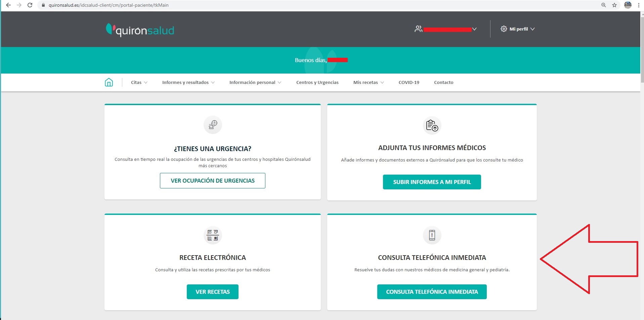The width and height of the screenshot is (644, 320).
Task: Reload the page with the refresh icon
Action: (x=30, y=5)
